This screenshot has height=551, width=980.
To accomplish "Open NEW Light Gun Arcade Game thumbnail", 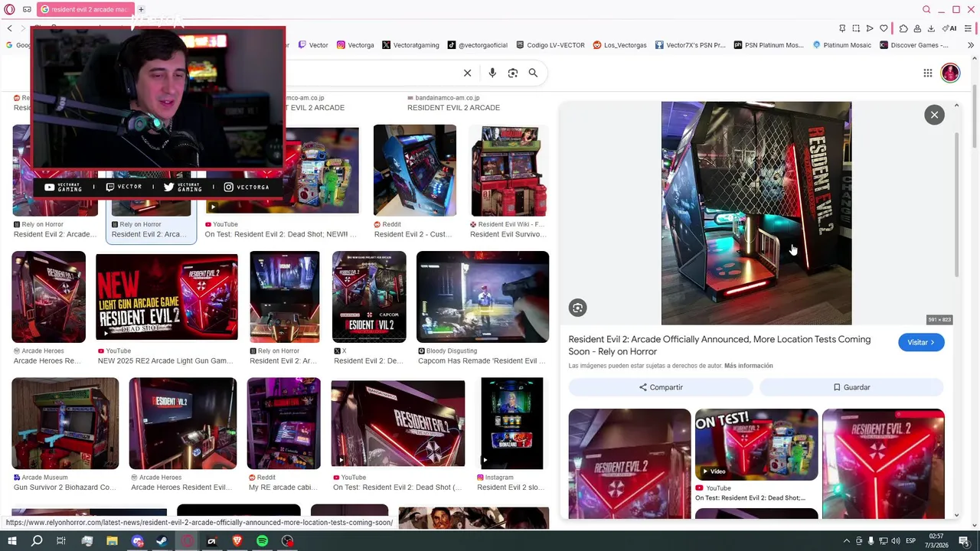I will point(167,297).
